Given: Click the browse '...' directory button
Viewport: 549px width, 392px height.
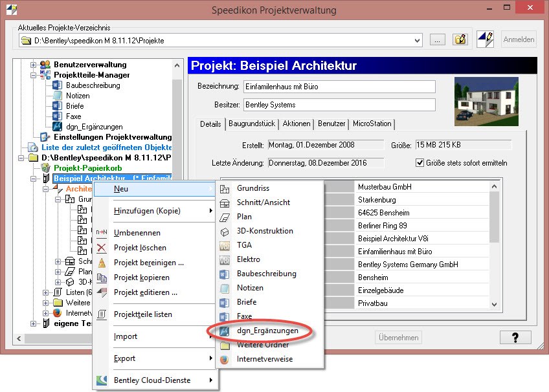Looking at the screenshot, I should [x=437, y=40].
